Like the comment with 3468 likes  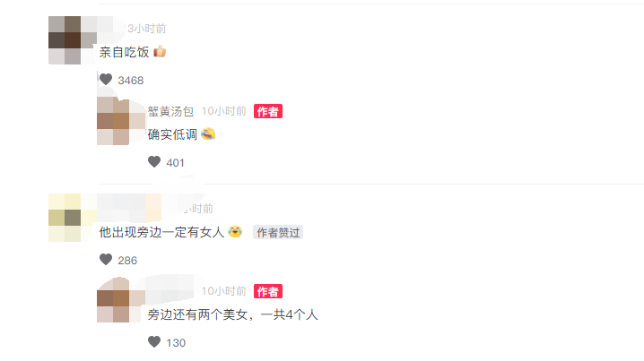pyautogui.click(x=106, y=80)
